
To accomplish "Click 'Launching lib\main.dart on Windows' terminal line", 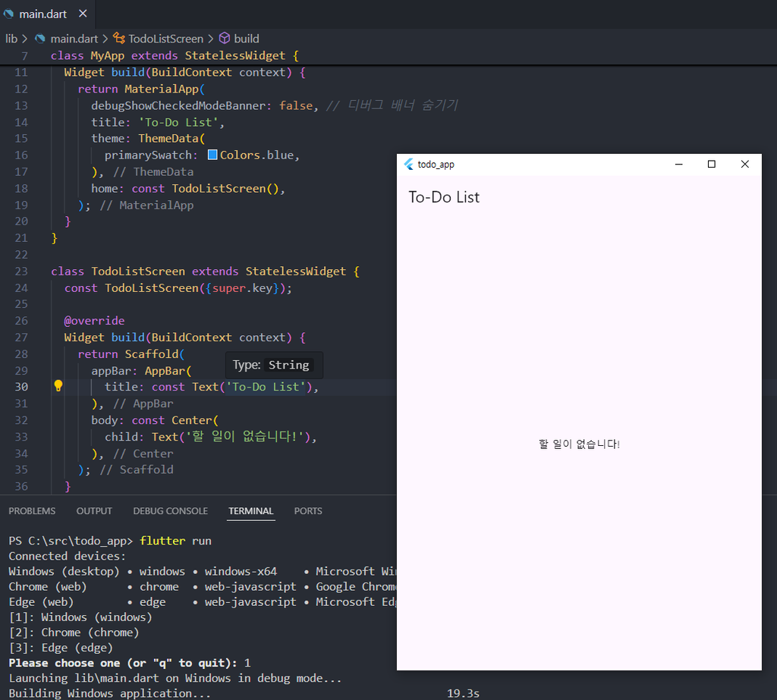I will [x=175, y=678].
